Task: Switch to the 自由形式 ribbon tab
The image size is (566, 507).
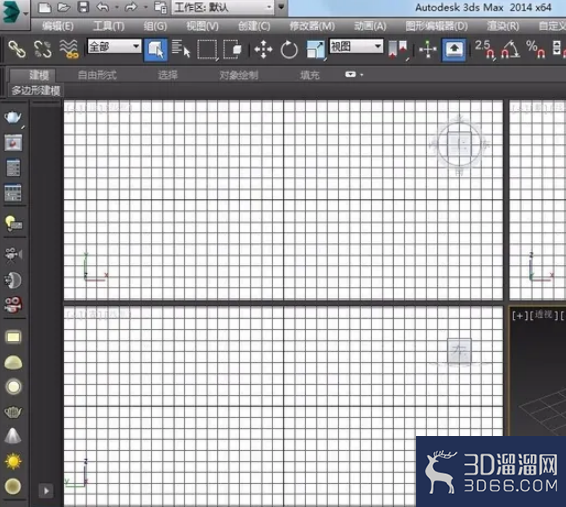Action: point(97,75)
